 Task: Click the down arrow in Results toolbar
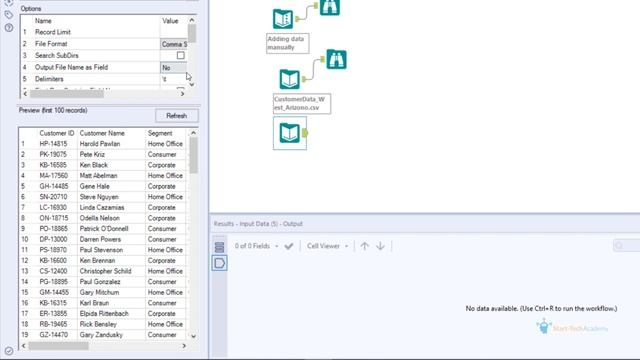click(380, 246)
